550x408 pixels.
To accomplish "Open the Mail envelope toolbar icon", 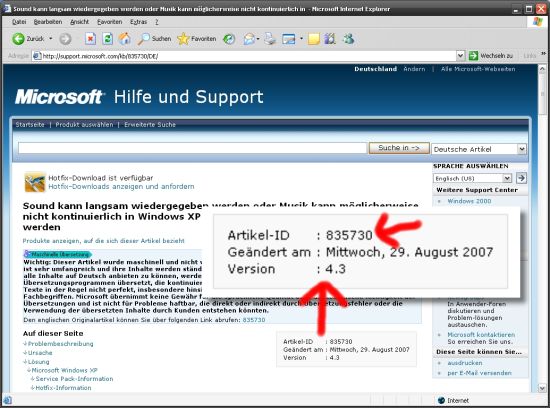I will point(249,39).
